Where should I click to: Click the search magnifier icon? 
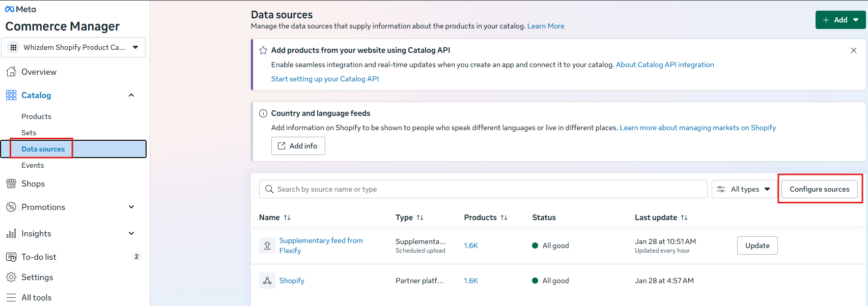click(269, 189)
